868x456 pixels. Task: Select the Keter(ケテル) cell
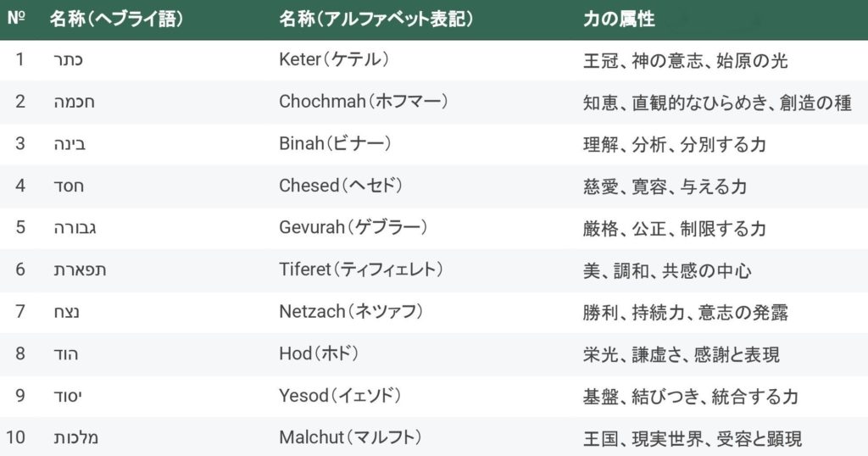coord(333,60)
